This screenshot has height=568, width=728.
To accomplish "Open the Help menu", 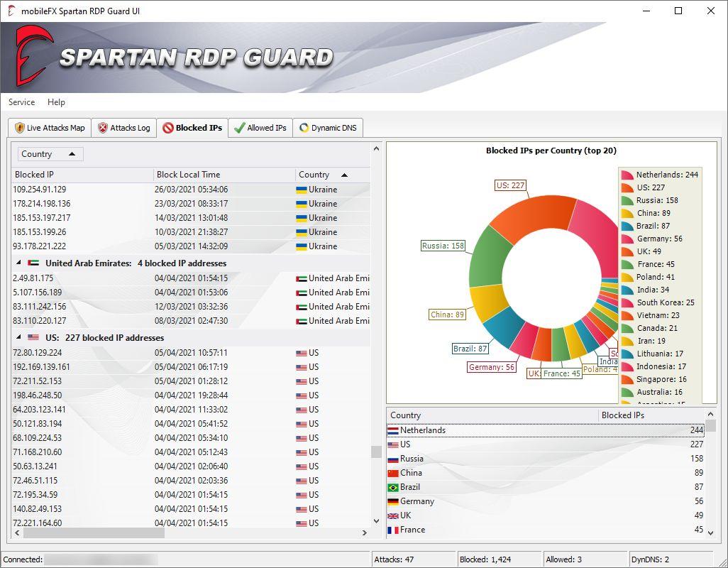I will coord(56,102).
